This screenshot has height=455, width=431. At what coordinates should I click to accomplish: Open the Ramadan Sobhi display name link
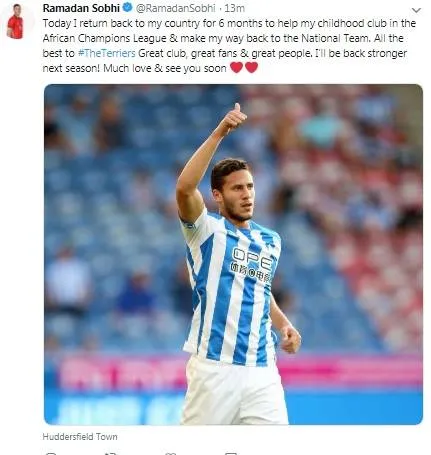(81, 8)
